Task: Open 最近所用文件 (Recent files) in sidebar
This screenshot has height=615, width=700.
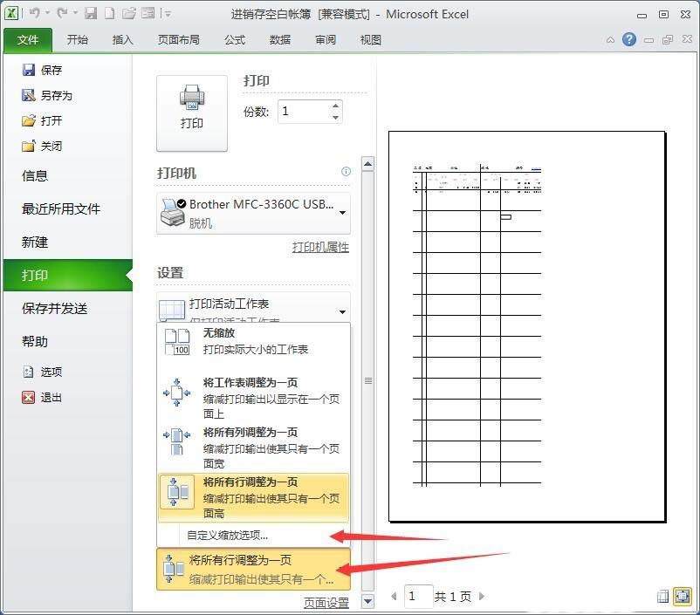Action: [x=61, y=208]
